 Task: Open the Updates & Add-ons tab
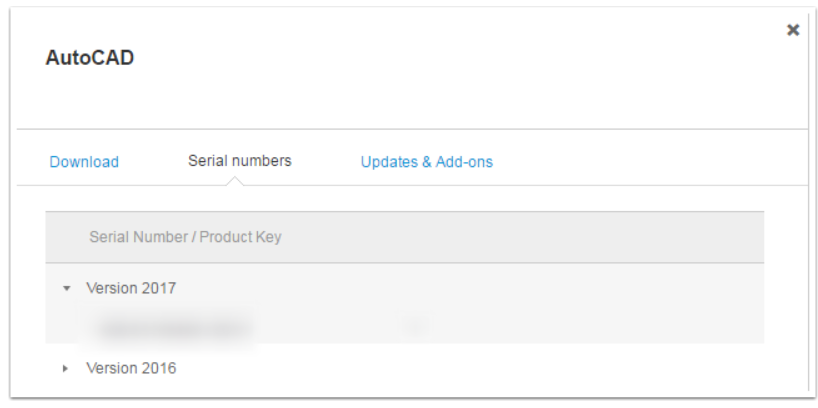pyautogui.click(x=427, y=162)
